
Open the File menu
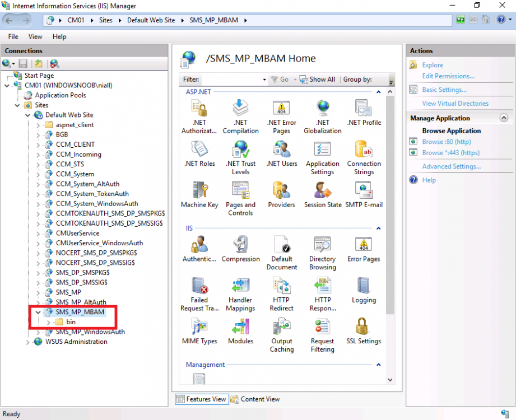pyautogui.click(x=13, y=36)
